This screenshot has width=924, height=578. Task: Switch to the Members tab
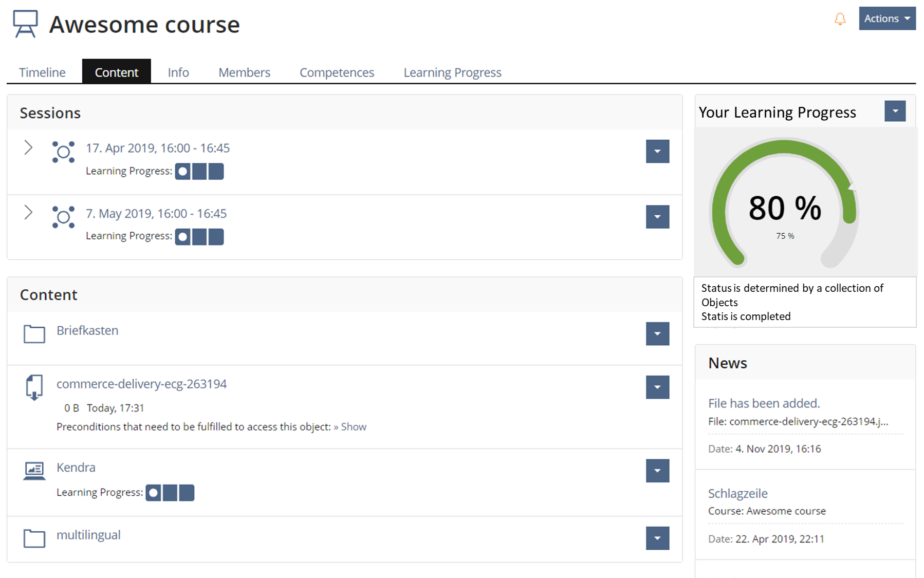[244, 72]
